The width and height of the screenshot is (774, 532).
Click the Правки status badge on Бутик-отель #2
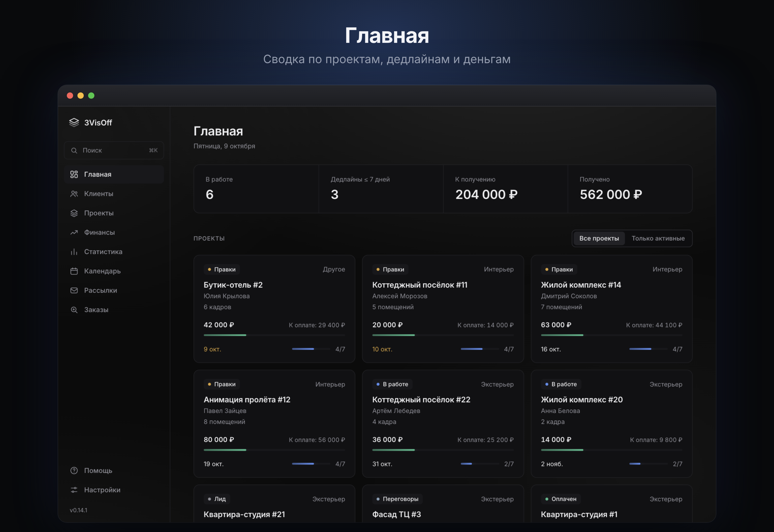pyautogui.click(x=222, y=269)
